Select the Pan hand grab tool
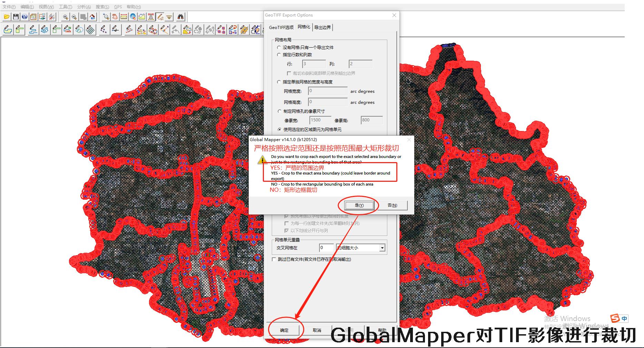Viewport: 644px width, 348px height. point(115,17)
